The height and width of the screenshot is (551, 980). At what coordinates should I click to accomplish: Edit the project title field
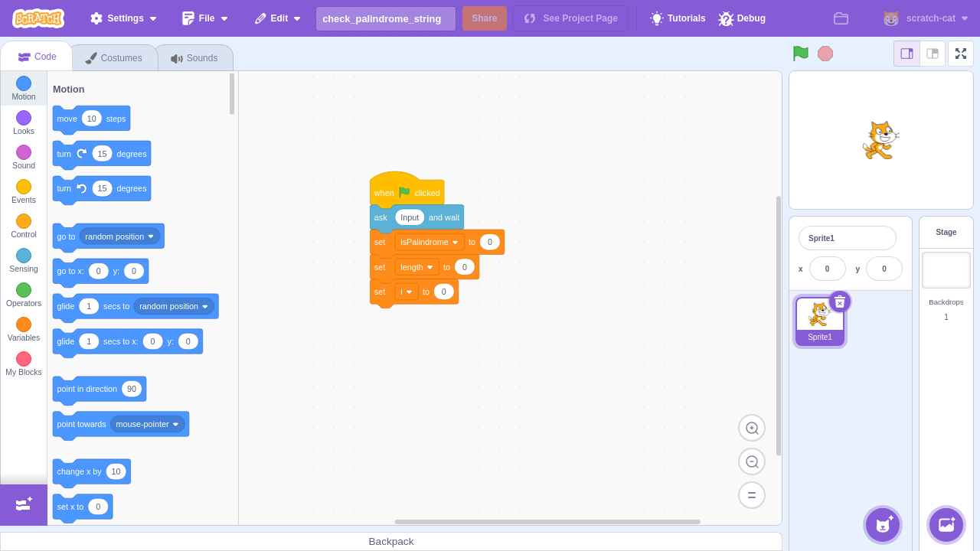point(386,18)
